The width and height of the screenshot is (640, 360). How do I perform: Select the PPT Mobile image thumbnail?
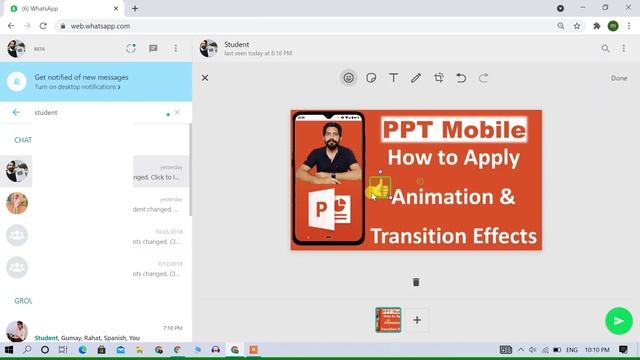click(x=388, y=320)
